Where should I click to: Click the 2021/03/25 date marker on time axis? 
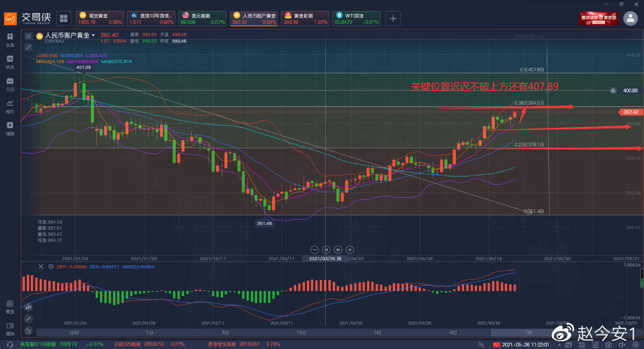pos(325,258)
